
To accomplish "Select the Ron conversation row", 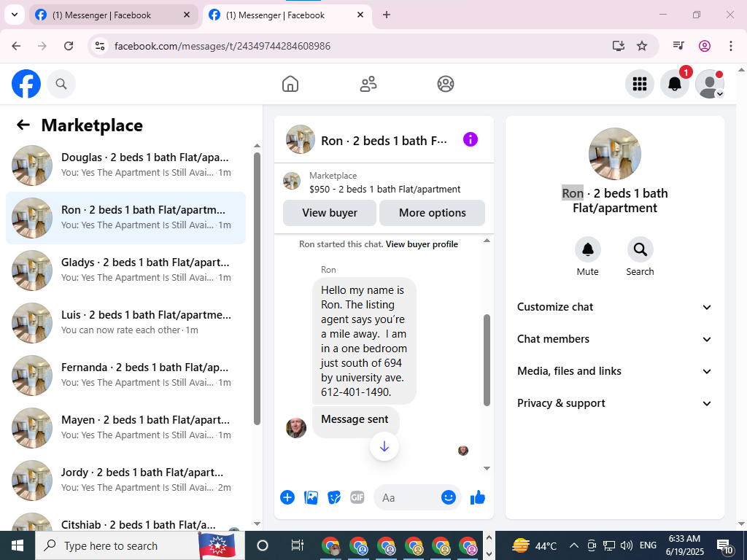I will click(125, 218).
